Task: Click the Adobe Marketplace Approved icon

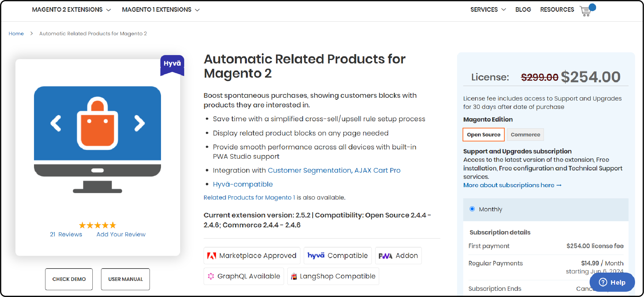Action: click(212, 256)
